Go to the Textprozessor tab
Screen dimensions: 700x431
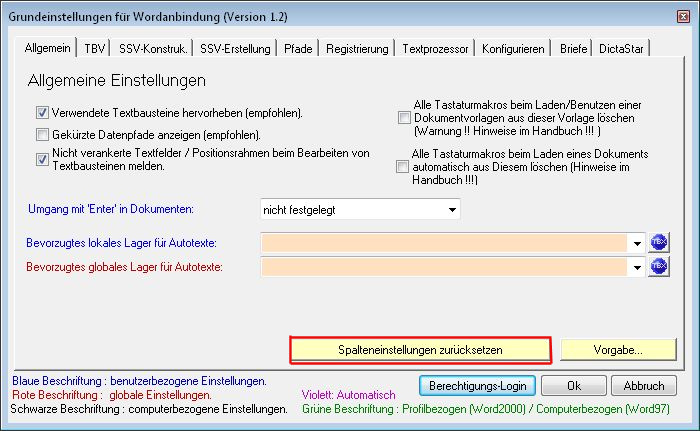click(x=436, y=48)
